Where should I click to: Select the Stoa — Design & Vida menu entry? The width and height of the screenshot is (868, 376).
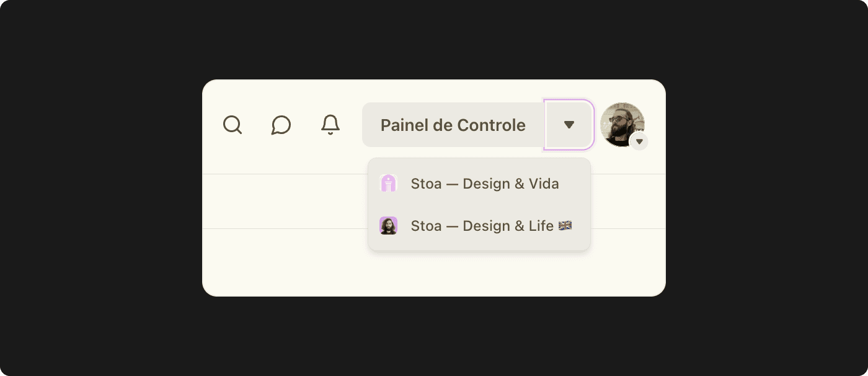tap(485, 183)
